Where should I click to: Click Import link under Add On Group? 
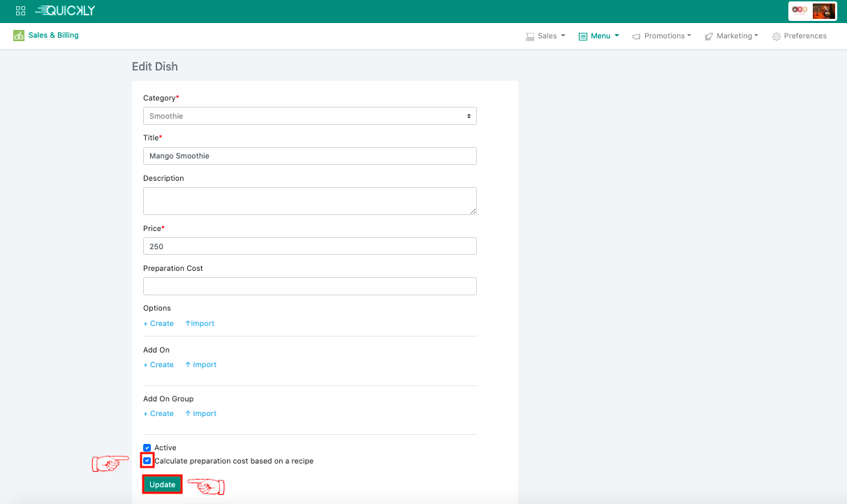201,413
